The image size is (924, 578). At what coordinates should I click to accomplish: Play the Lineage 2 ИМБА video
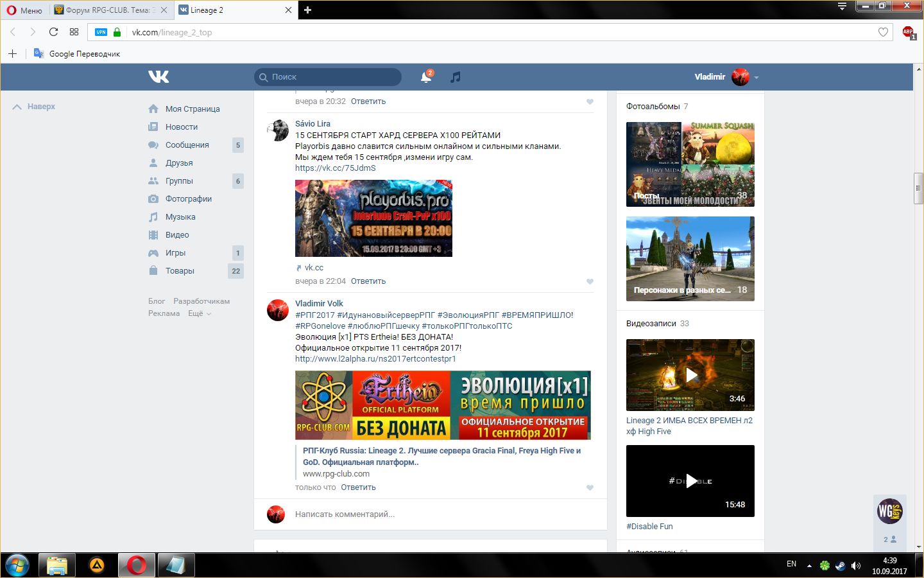[x=690, y=375]
